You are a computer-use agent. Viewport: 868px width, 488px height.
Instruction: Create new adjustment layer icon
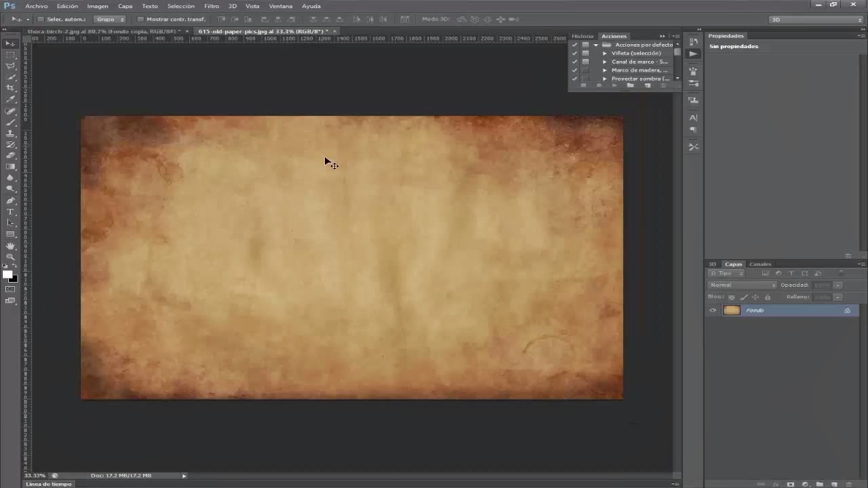[805, 485]
